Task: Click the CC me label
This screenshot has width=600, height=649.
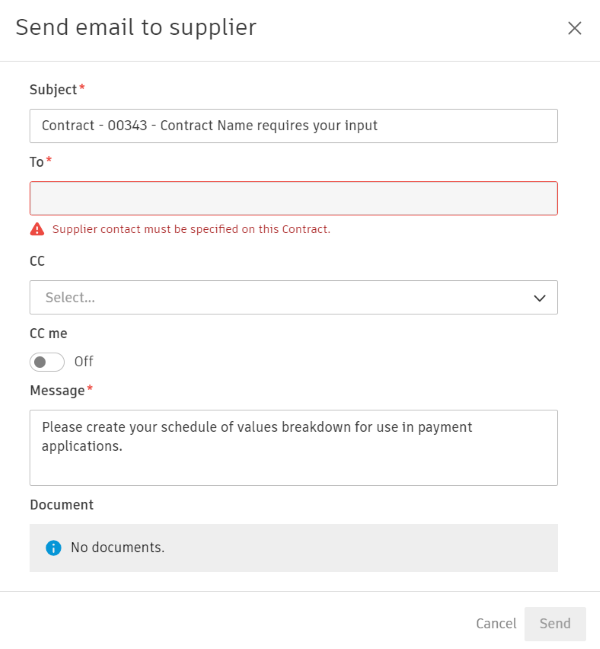Action: click(49, 333)
